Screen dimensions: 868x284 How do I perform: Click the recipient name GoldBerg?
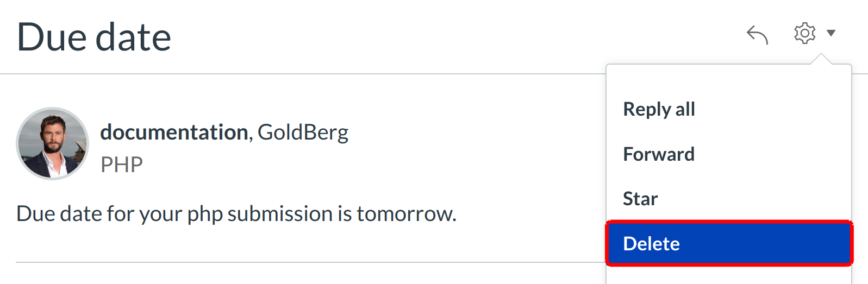click(303, 132)
